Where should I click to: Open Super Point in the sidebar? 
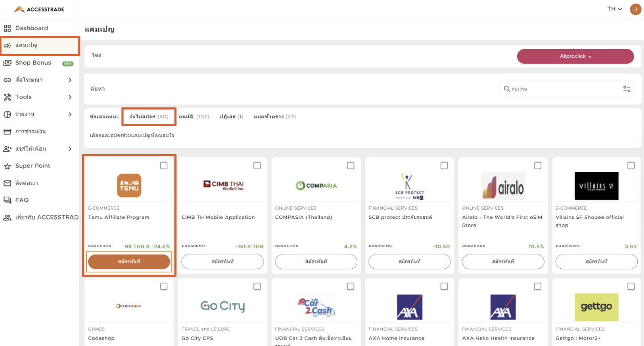pos(40,166)
